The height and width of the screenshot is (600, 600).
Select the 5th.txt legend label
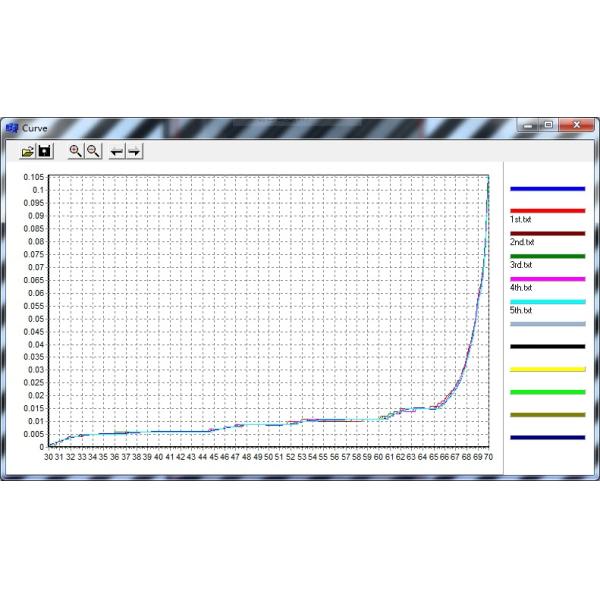click(522, 311)
